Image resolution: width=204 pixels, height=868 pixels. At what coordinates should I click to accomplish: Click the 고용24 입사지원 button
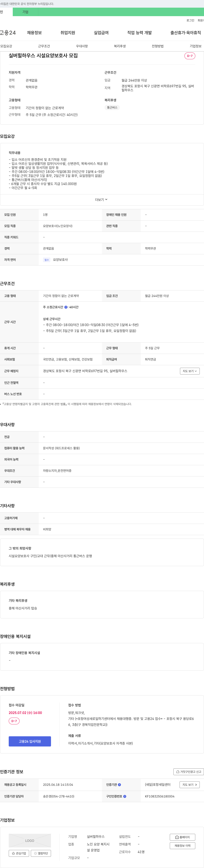[x=30, y=741]
